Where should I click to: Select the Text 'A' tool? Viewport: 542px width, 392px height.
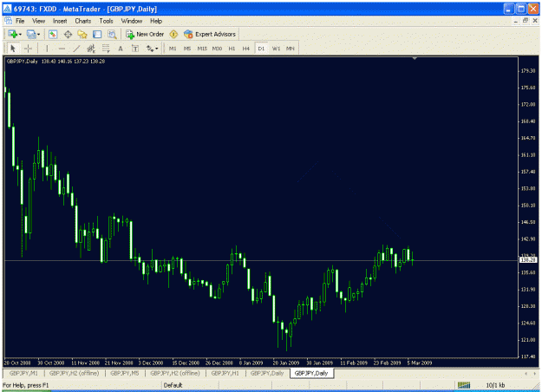[121, 49]
